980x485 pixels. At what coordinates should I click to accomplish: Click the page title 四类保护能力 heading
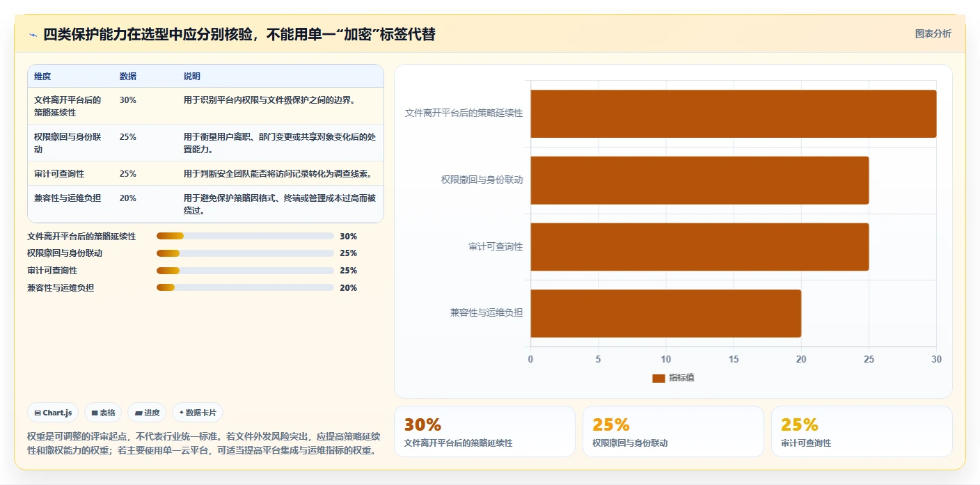tap(239, 34)
